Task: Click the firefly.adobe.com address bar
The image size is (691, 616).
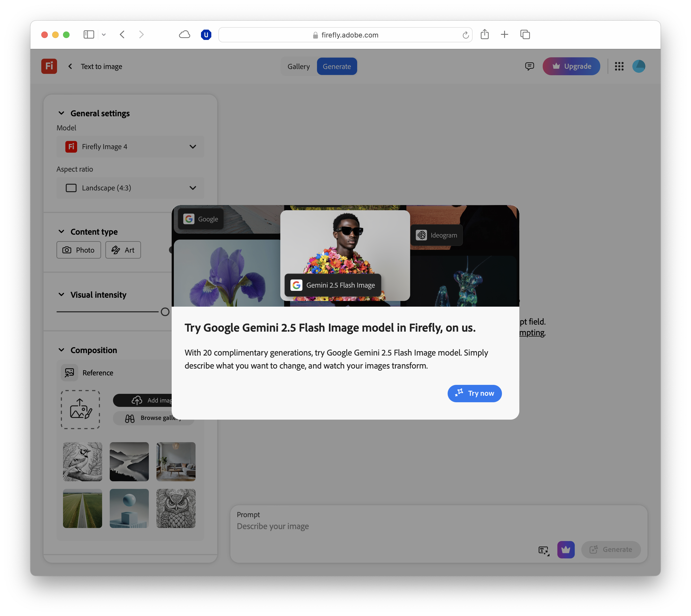Action: click(x=345, y=35)
